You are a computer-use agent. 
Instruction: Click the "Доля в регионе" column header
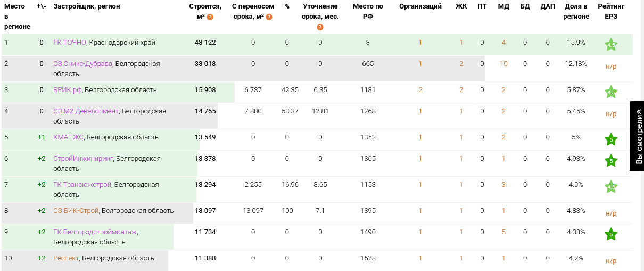point(576,11)
